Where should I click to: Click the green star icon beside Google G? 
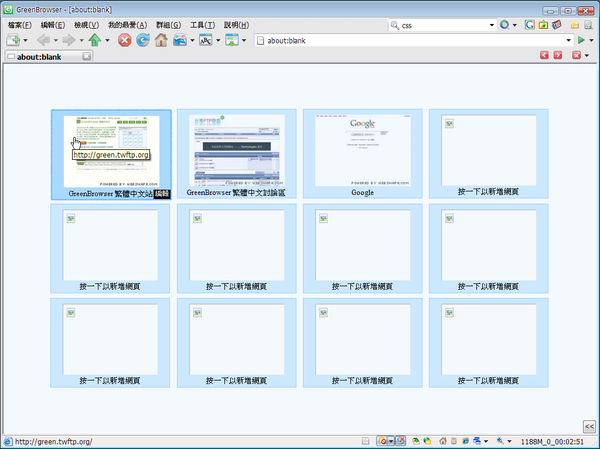[x=543, y=25]
